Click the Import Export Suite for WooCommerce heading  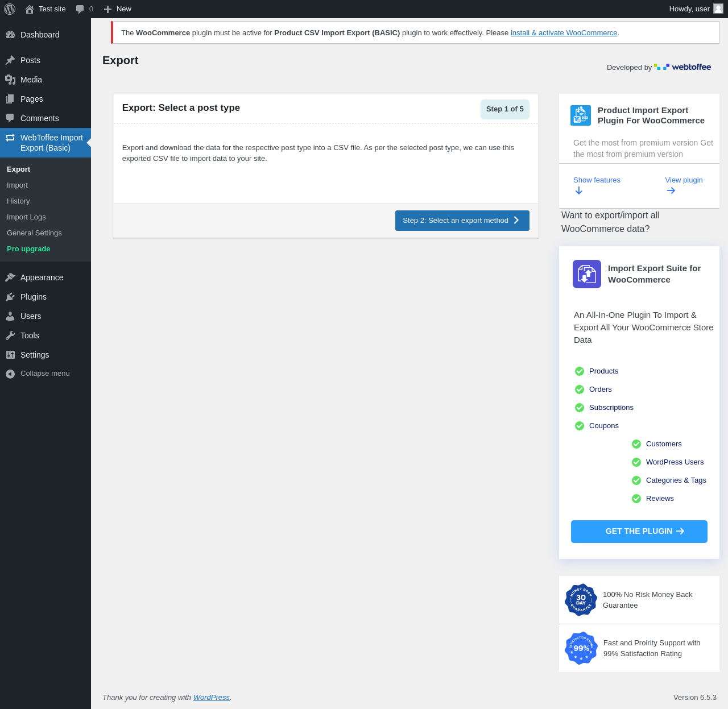point(654,274)
